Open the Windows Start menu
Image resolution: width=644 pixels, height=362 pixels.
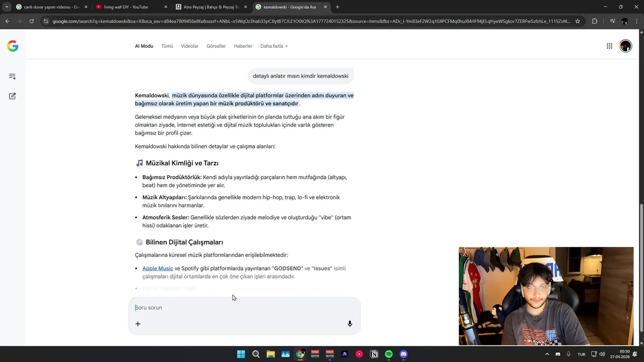(241, 354)
